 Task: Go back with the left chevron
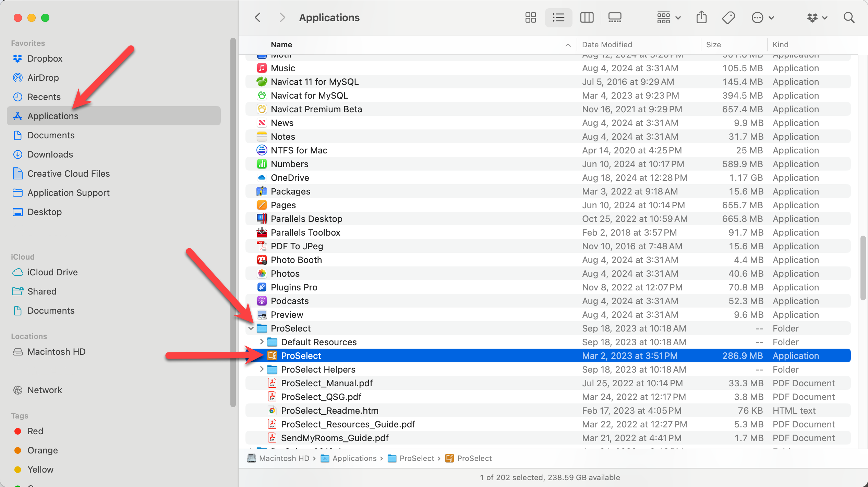258,17
